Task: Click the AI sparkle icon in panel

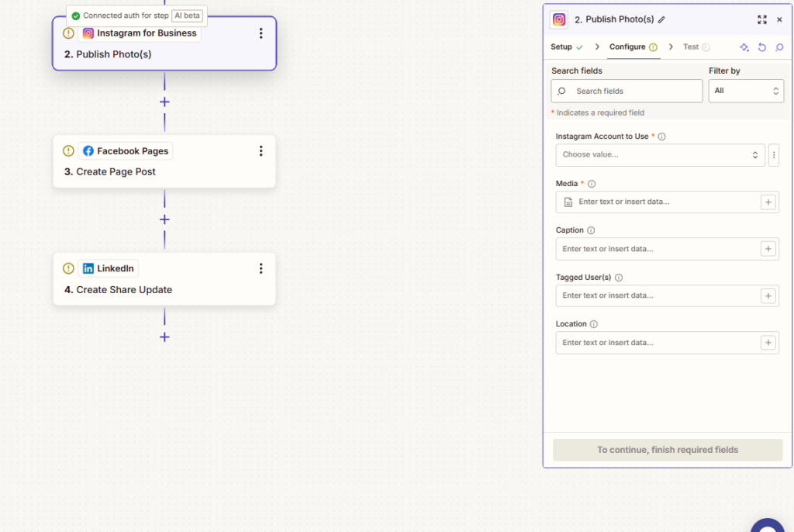Action: pyautogui.click(x=744, y=47)
